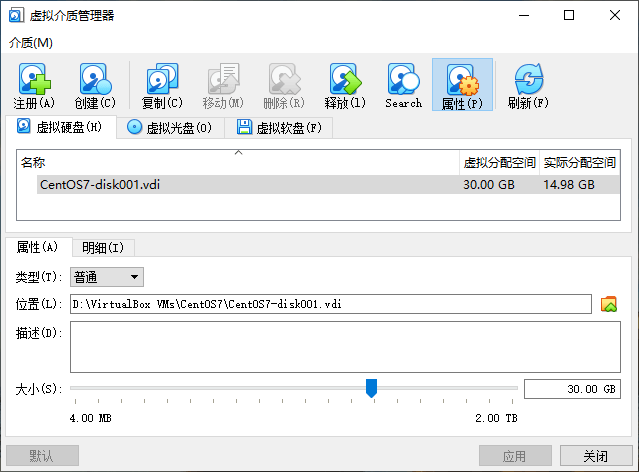Click the 大小(S) slider handle
Viewport: 639px width, 472px height.
click(x=371, y=388)
